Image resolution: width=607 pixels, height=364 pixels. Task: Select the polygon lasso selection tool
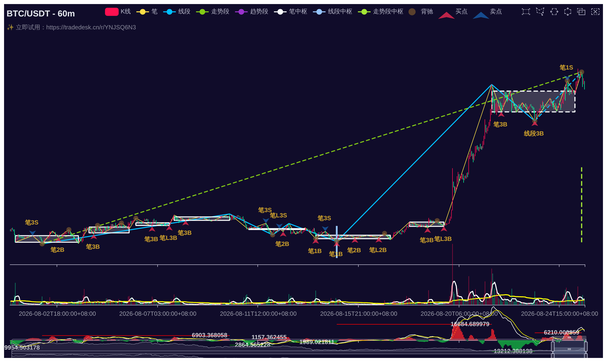point(540,12)
